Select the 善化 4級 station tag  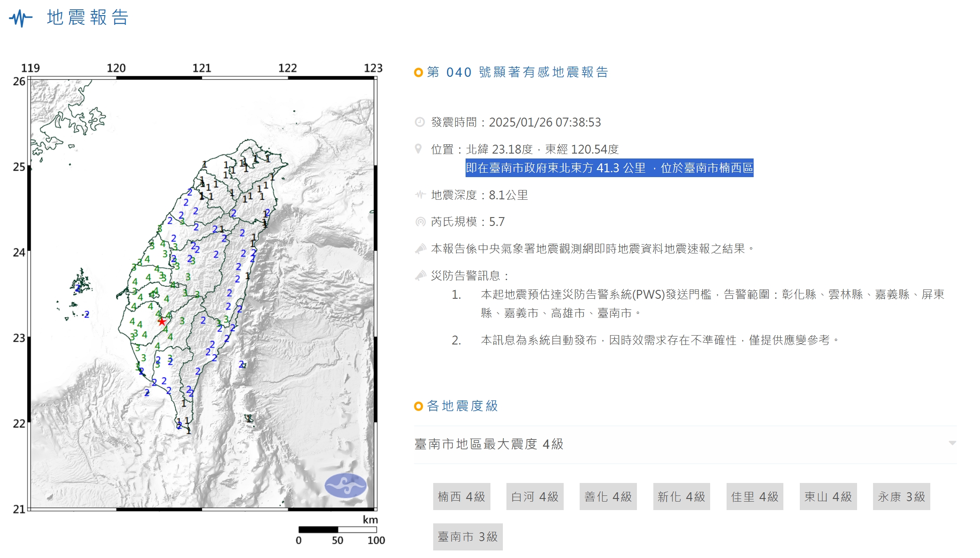point(608,497)
